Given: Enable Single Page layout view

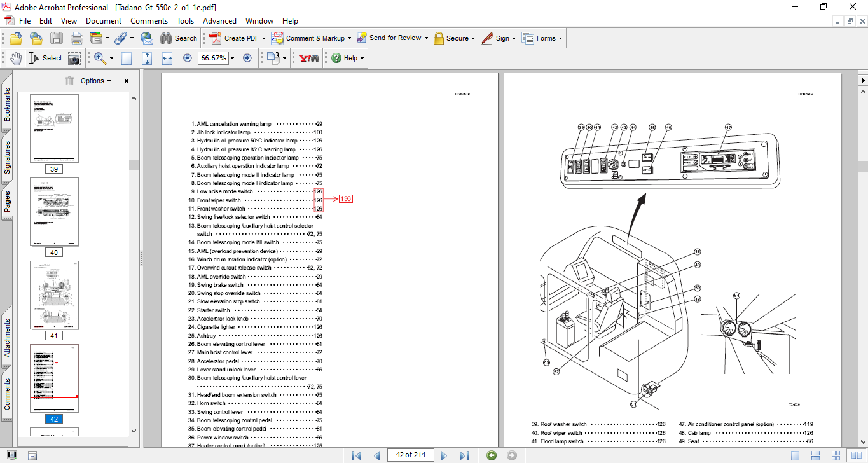Looking at the screenshot, I should coord(795,455).
